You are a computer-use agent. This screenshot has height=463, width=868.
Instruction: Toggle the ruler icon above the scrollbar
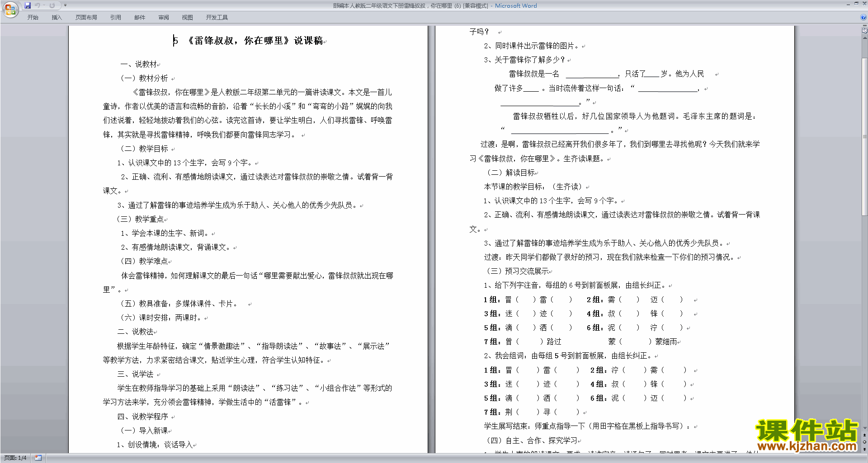coord(865,31)
